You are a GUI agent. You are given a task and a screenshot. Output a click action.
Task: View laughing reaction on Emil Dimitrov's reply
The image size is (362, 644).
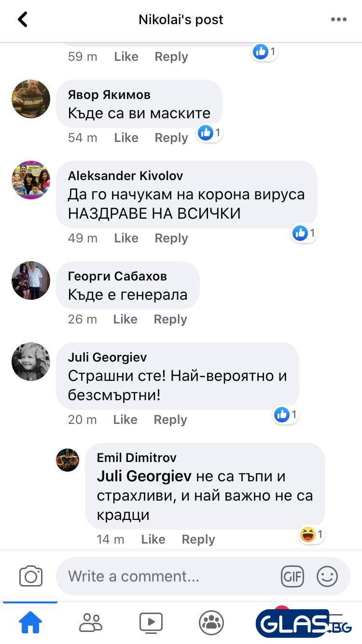click(312, 534)
